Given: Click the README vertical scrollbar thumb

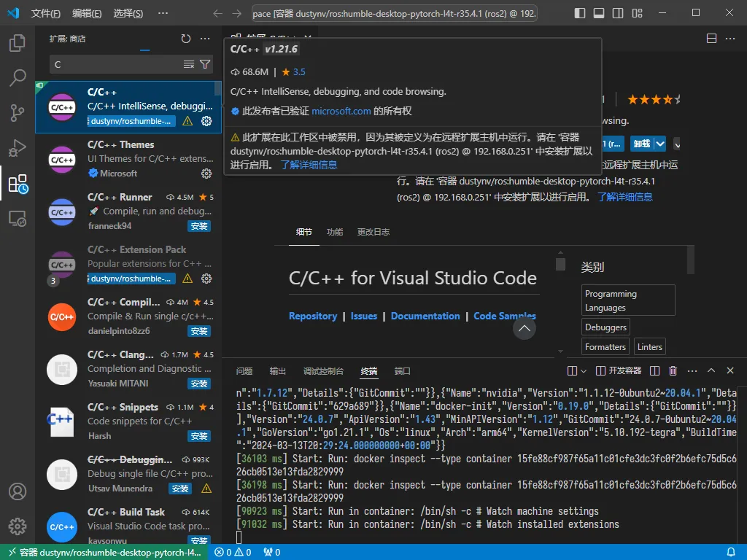Looking at the screenshot, I should click(561, 264).
